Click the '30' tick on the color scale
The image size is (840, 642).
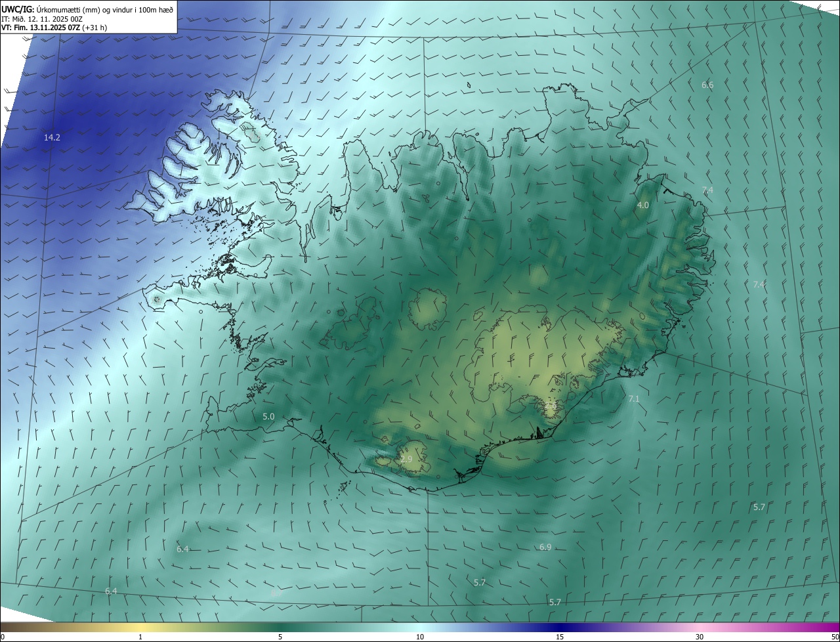point(700,637)
